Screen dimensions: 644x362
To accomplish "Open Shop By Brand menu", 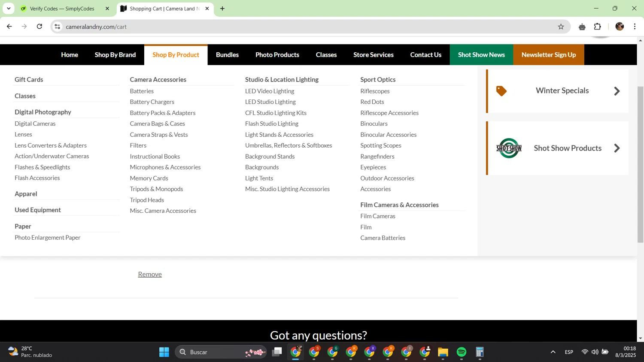I will click(x=115, y=55).
